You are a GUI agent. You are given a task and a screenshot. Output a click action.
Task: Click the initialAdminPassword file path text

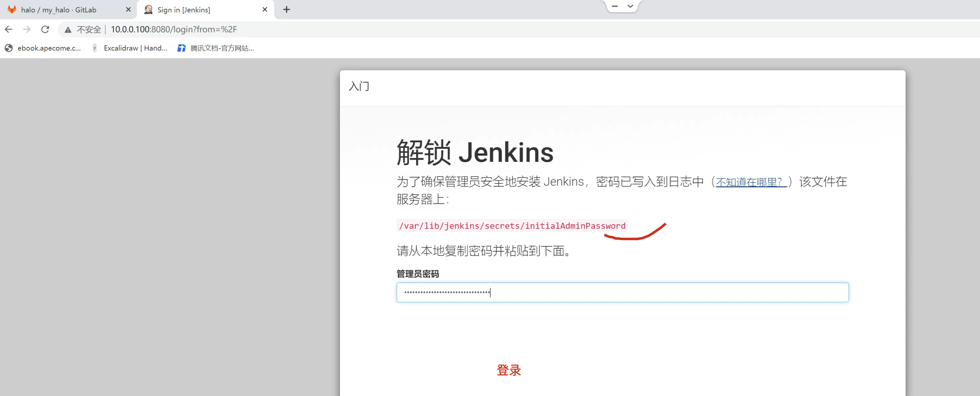pyautogui.click(x=512, y=226)
